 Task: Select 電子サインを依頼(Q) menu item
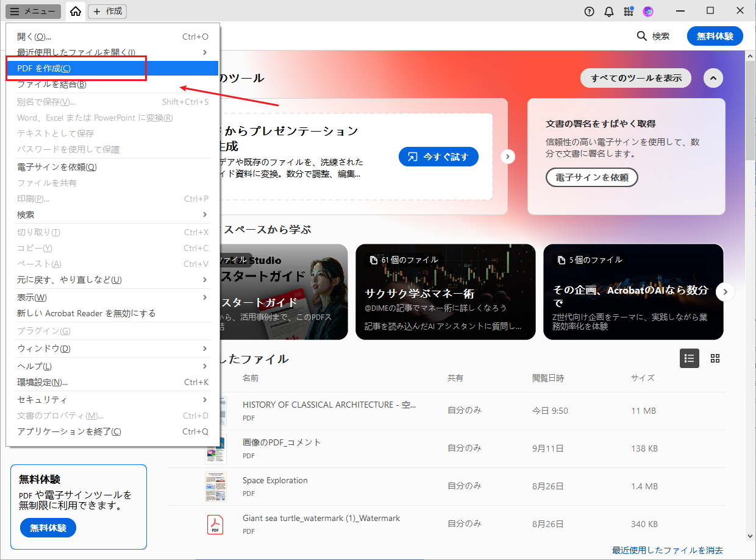[113, 167]
